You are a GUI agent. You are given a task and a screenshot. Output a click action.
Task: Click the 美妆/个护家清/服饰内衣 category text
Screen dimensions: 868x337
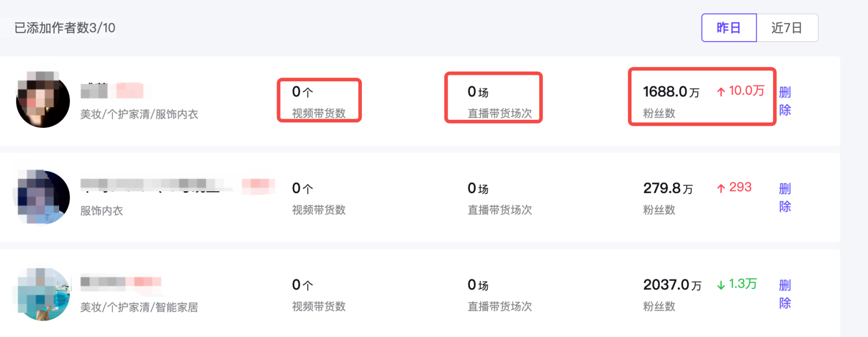pyautogui.click(x=139, y=114)
